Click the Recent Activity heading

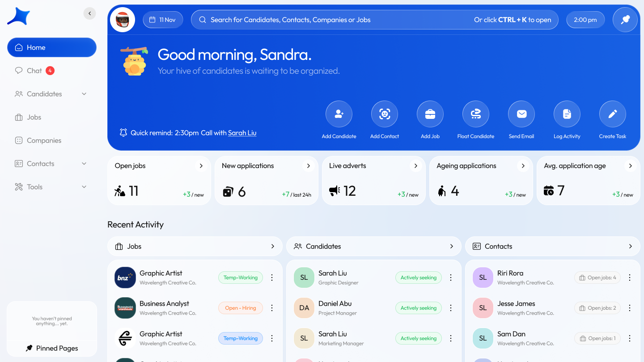tap(136, 224)
